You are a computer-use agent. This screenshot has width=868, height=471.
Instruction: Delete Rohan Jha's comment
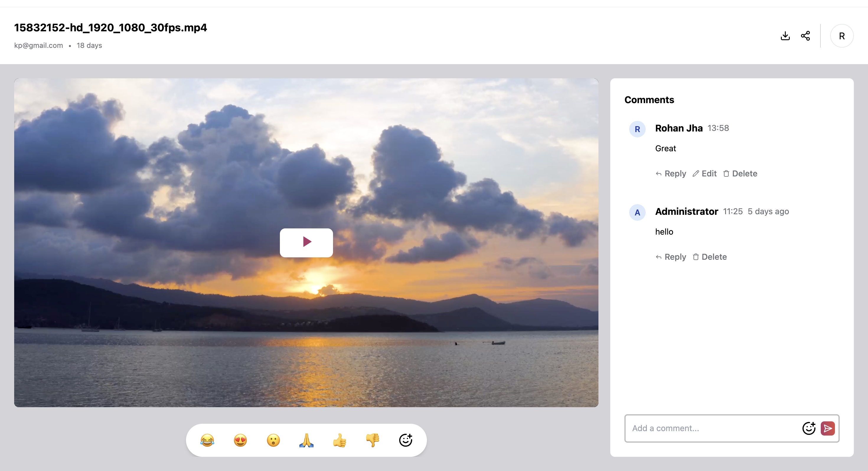coord(740,174)
